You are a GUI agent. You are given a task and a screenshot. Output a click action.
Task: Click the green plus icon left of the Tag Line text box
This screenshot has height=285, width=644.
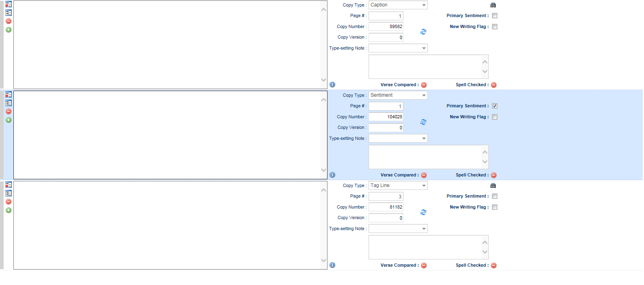[x=9, y=210]
